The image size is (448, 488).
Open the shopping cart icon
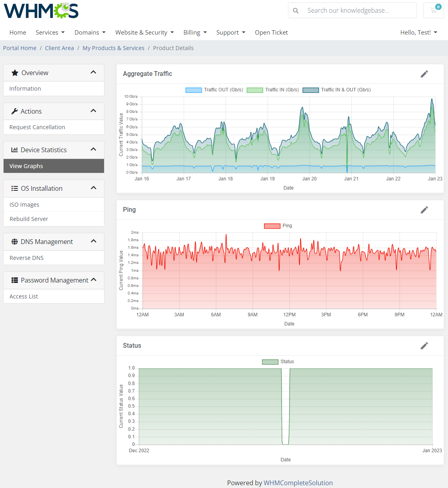pyautogui.click(x=433, y=10)
